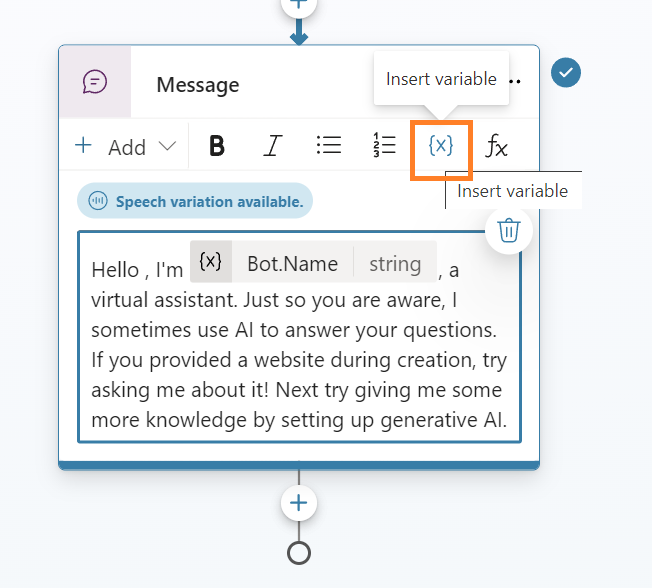Screen dimensions: 652x588
Task: Expand the Add dropdown in the toolbar
Action: [126, 147]
